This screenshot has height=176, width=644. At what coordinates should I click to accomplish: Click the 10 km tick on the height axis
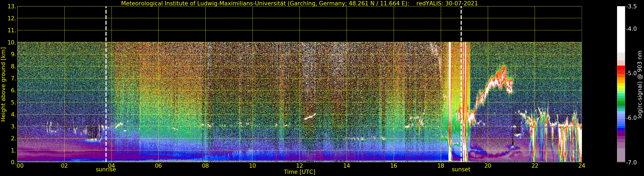pos(12,43)
